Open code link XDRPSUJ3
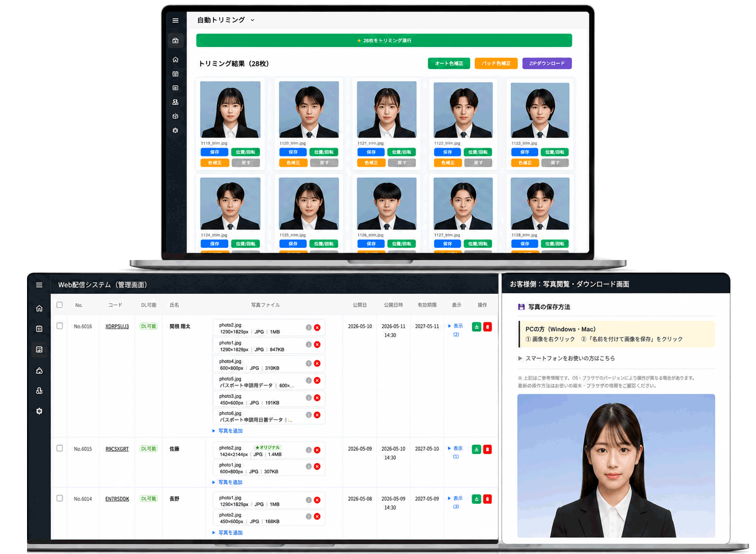Viewport: 756px width, 554px height. click(117, 327)
